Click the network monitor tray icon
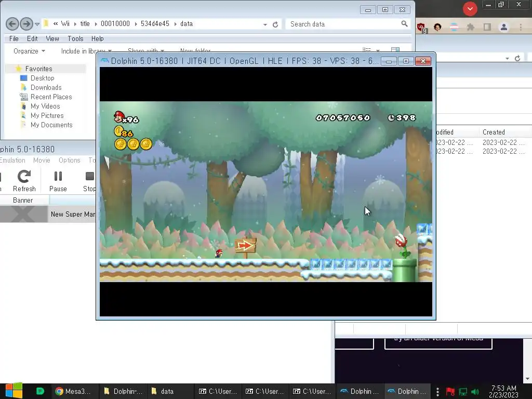Image resolution: width=532 pixels, height=399 pixels. tap(463, 392)
